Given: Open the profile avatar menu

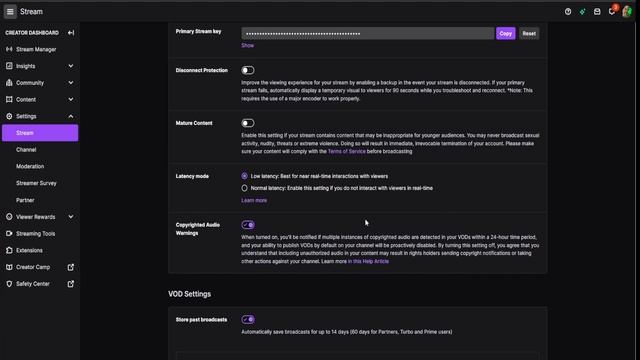Looking at the screenshot, I should [627, 11].
